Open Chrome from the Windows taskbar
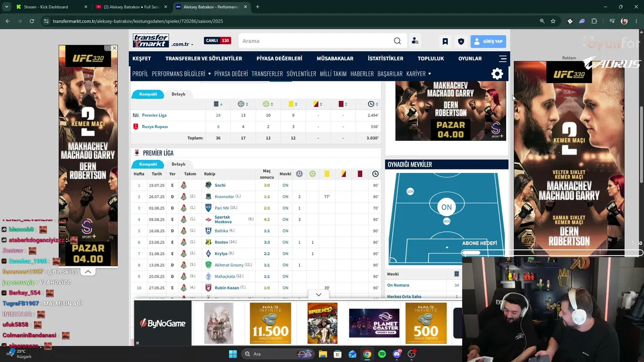Screen dimensions: 644x362 coord(367,354)
